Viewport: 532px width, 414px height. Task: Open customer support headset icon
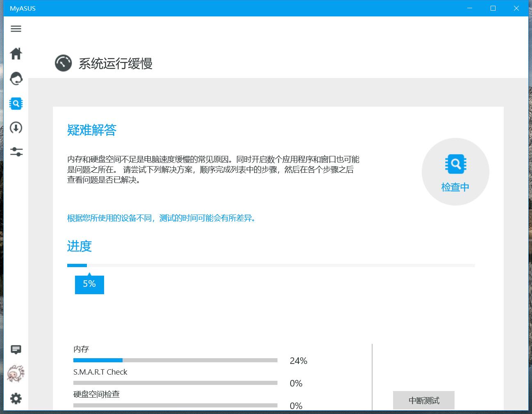tap(16, 79)
